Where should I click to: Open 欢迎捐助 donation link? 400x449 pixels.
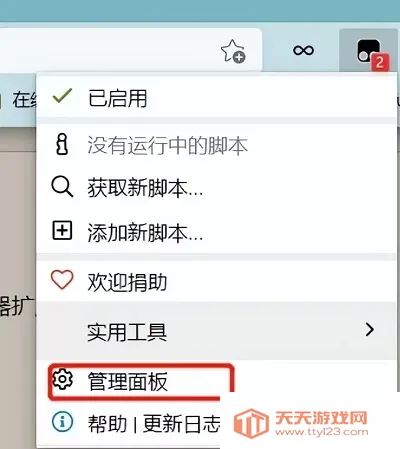127,282
